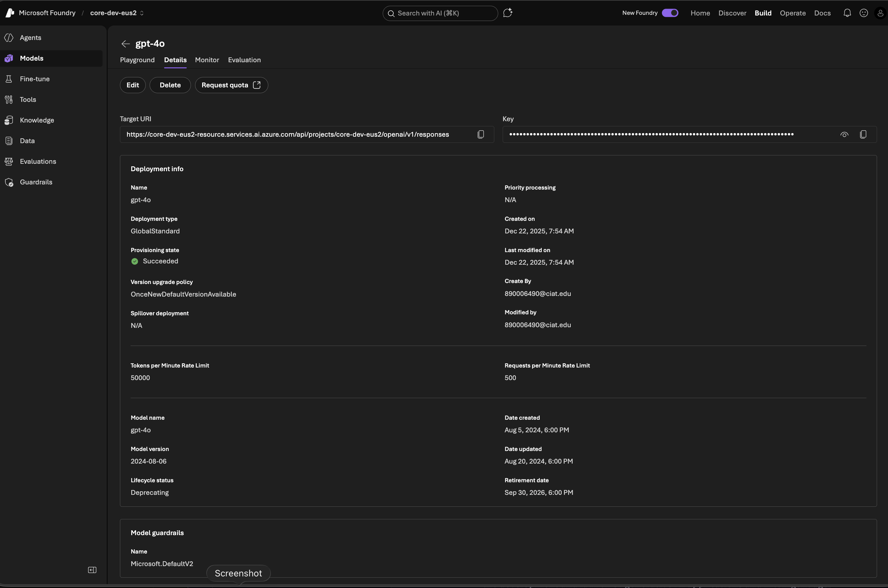The height and width of the screenshot is (588, 888).
Task: Open the Docs link
Action: tap(822, 13)
